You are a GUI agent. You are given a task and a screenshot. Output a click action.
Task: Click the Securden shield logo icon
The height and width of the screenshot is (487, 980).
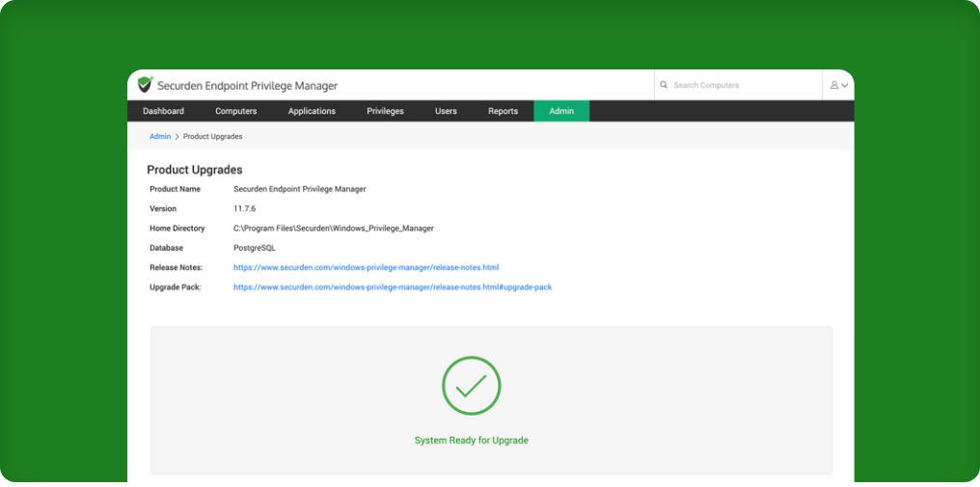[145, 85]
